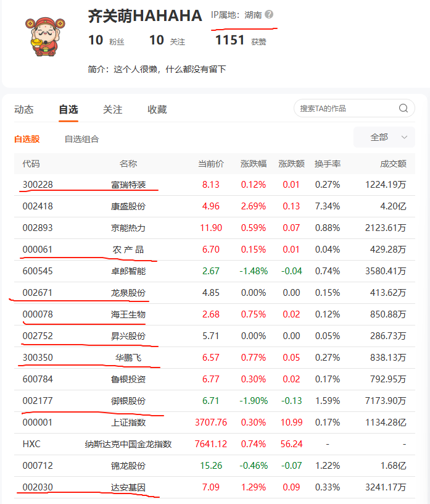430x504 pixels.
Task: Sort by the 涨跌额 column header
Action: pyautogui.click(x=291, y=164)
